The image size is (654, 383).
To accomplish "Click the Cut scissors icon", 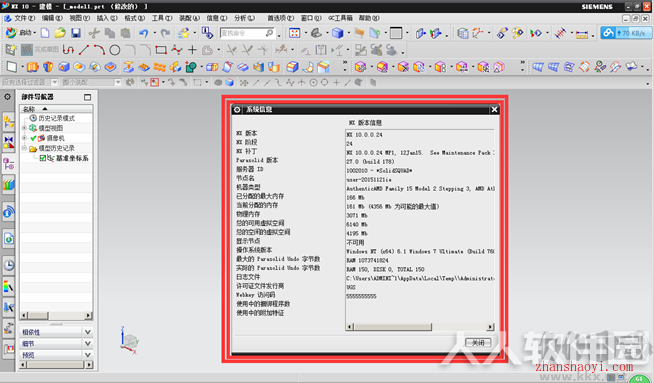I will click(x=94, y=33).
